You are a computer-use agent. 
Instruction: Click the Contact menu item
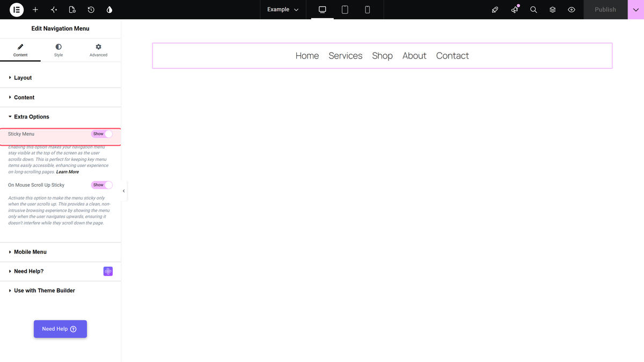click(x=452, y=56)
